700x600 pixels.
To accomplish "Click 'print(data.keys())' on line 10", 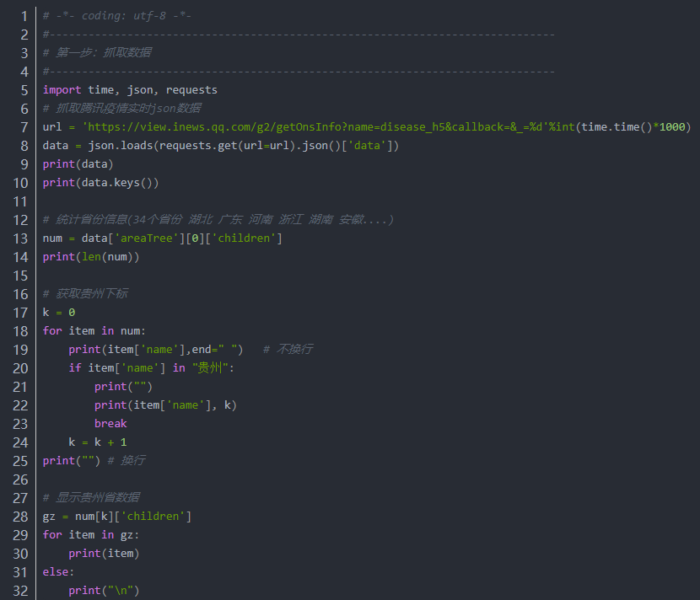I will [101, 183].
